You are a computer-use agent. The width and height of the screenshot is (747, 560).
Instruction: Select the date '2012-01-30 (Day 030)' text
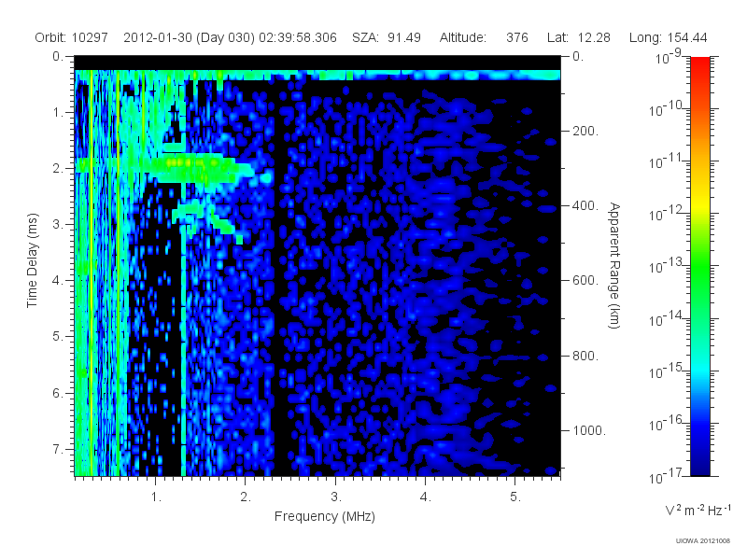190,37
